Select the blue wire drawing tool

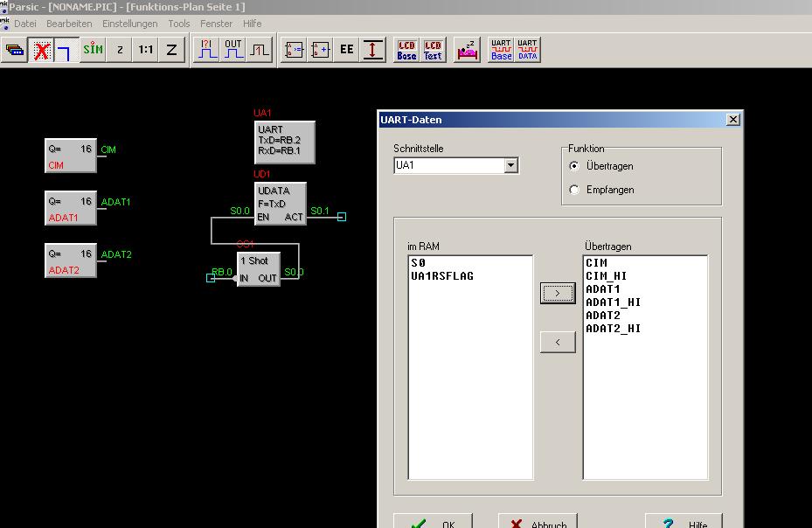coord(66,50)
